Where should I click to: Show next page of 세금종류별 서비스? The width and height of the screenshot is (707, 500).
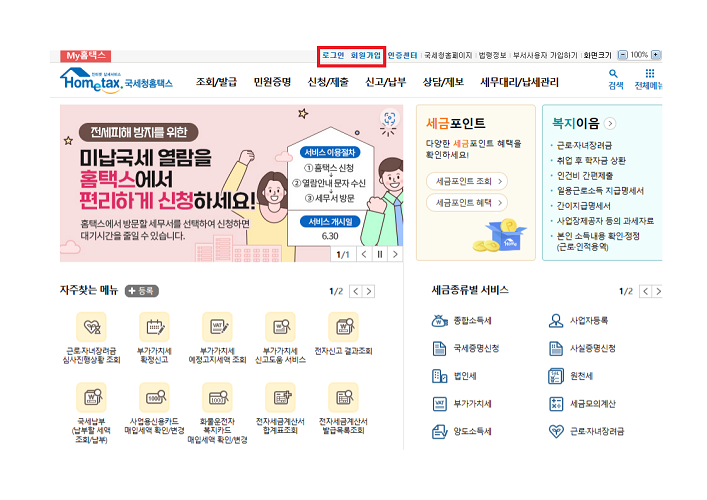click(657, 291)
